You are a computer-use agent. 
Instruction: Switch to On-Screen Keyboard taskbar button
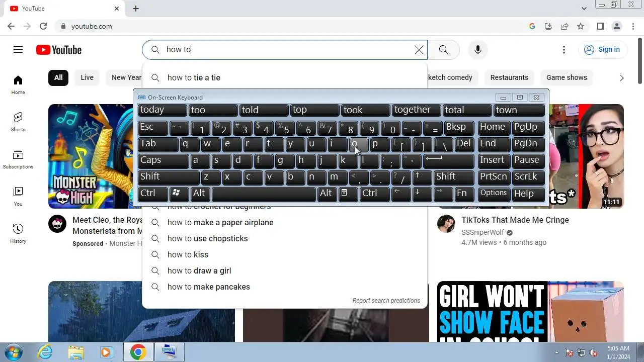pos(170,352)
